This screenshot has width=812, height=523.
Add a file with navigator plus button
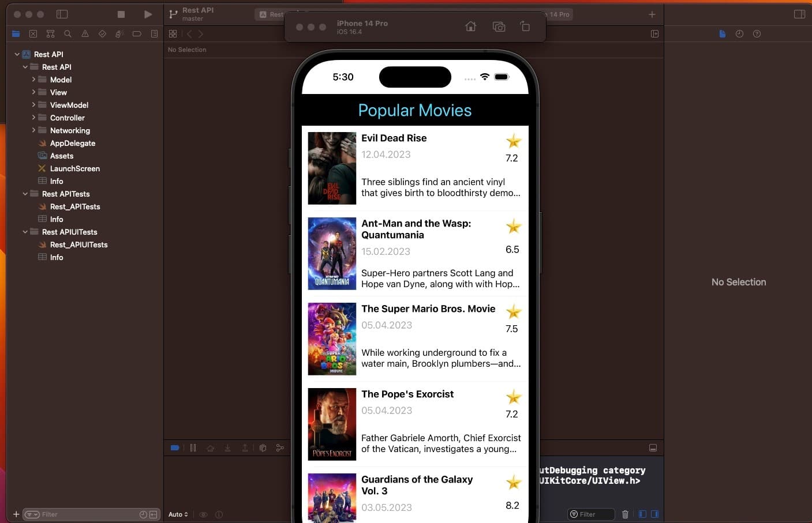click(16, 514)
